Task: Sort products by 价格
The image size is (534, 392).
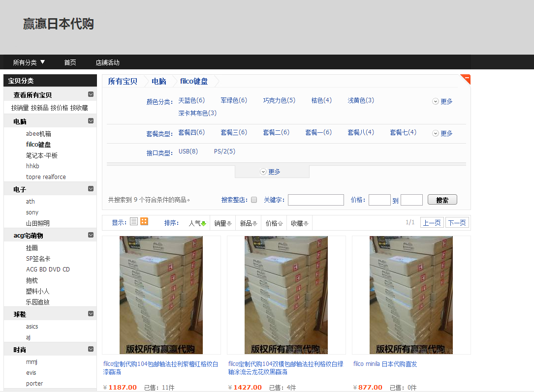Action: point(274,223)
